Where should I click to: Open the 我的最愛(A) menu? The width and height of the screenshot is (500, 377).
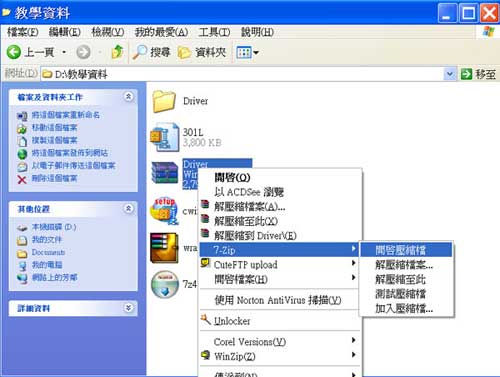[161, 32]
